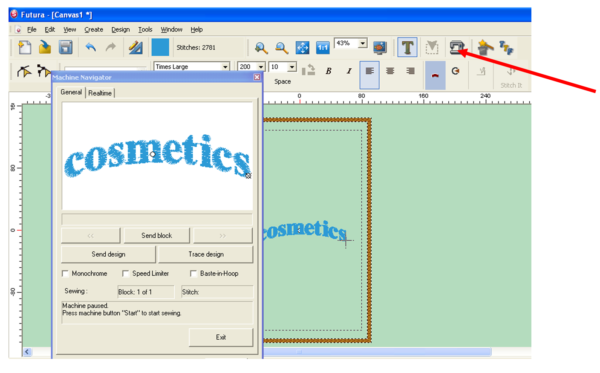Click the horizontal scrollbar left arrow
Viewport: 600px width, 373px height.
coord(27,352)
